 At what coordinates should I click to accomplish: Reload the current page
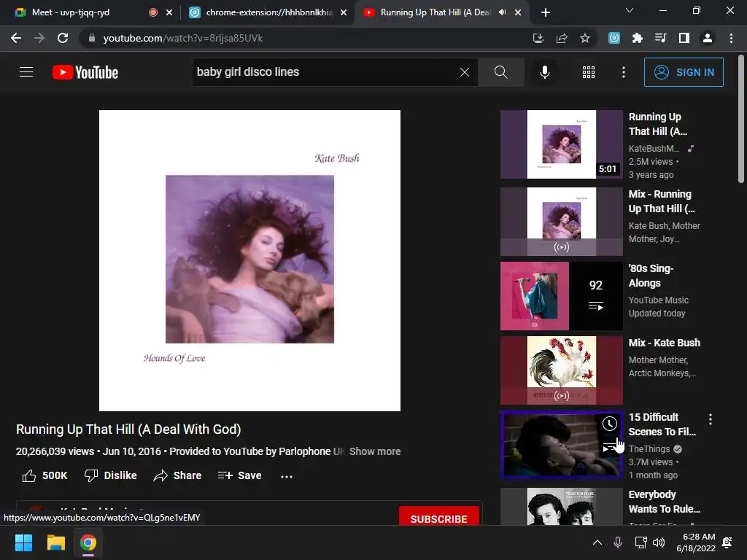(63, 38)
